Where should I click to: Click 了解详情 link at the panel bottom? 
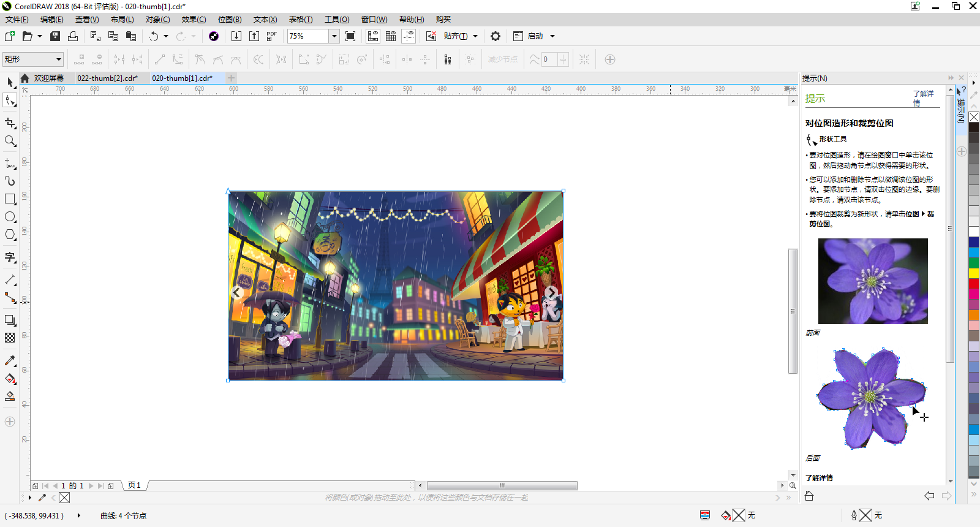[819, 478]
